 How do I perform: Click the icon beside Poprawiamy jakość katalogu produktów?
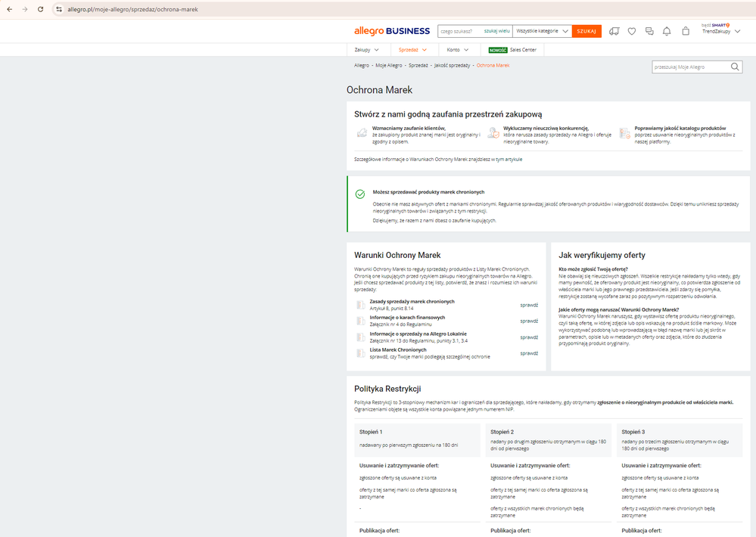624,133
